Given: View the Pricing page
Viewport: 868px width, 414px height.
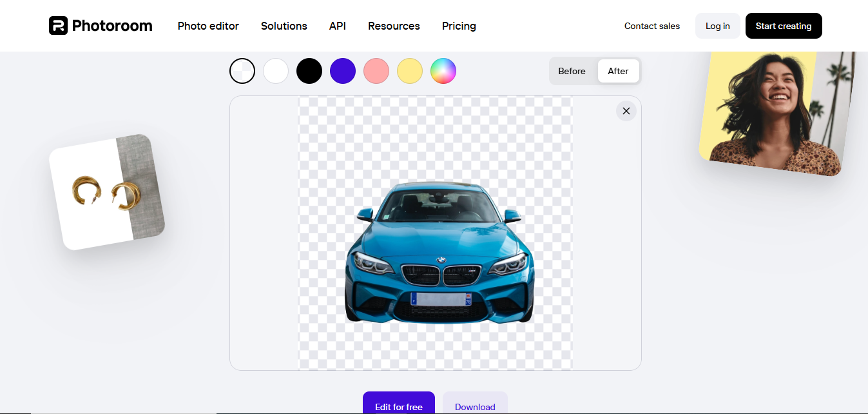Looking at the screenshot, I should tap(458, 26).
